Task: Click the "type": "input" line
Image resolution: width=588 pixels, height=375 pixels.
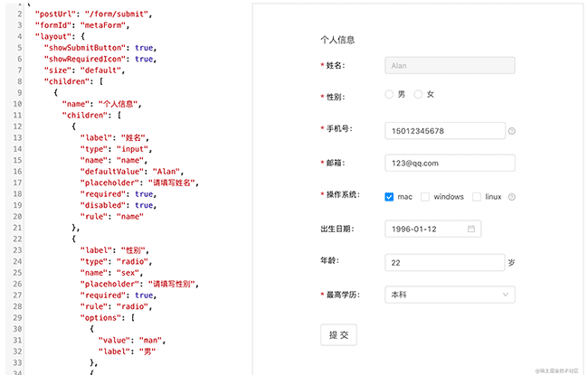Action: (x=116, y=149)
